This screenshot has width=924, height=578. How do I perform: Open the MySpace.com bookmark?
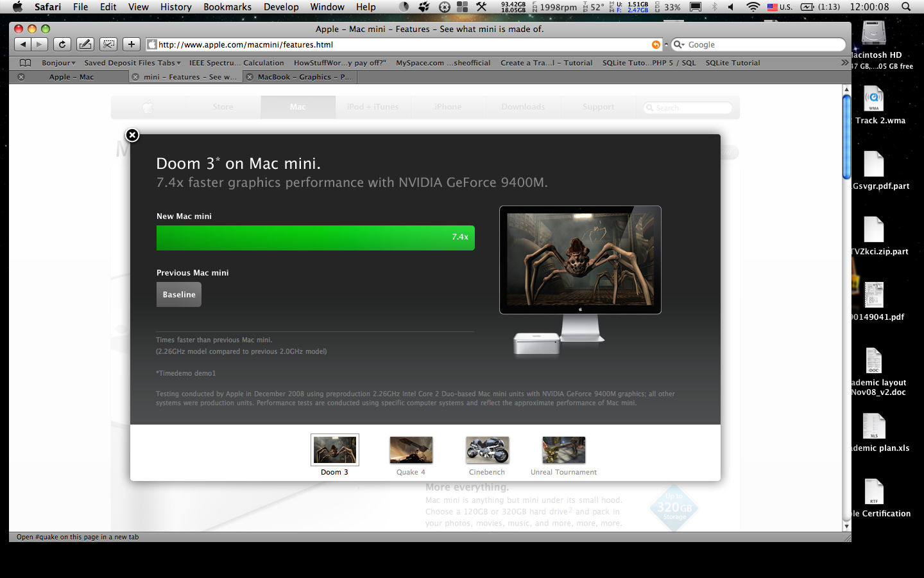coord(443,63)
